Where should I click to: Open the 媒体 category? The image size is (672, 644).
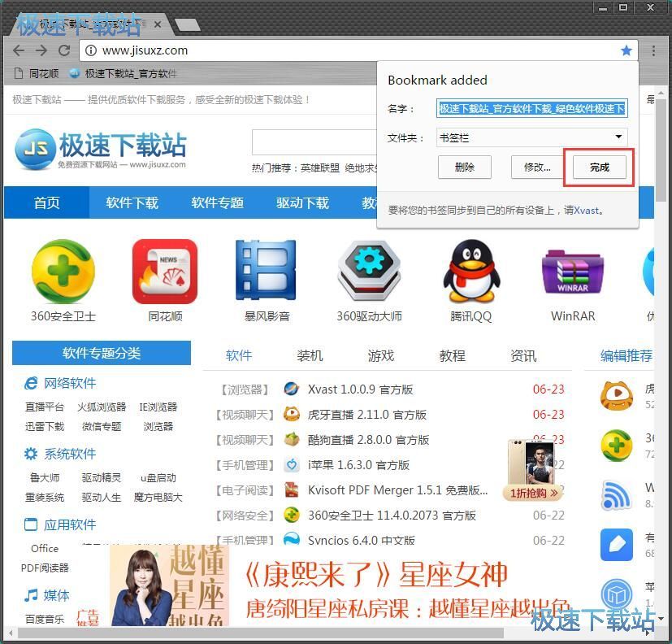pos(47,595)
